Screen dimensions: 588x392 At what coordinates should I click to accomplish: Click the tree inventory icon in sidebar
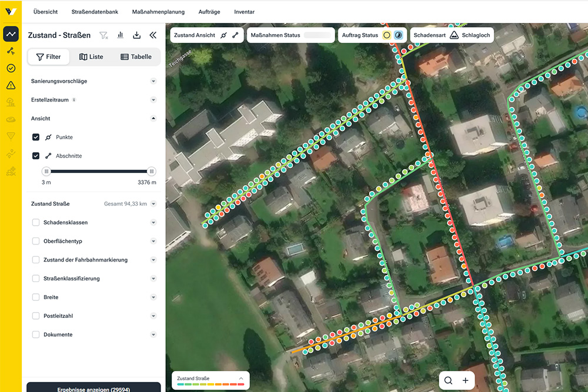[x=11, y=102]
